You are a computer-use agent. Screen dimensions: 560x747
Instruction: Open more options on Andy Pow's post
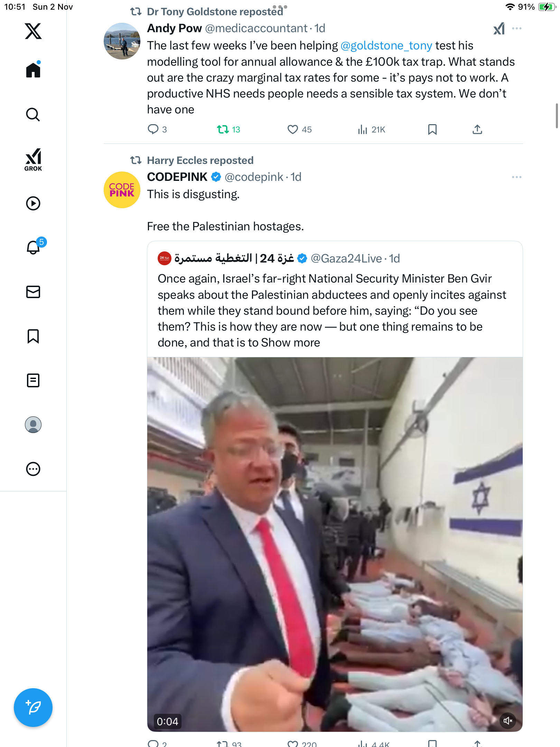pos(516,28)
